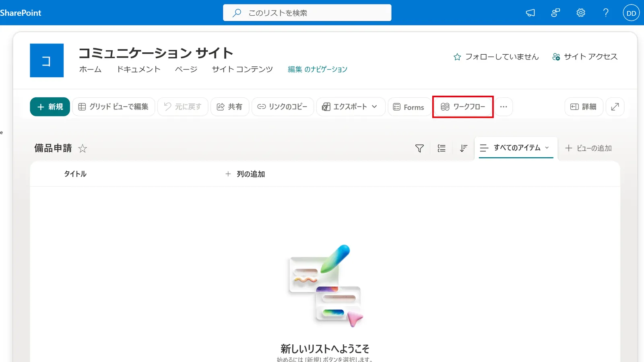Click the 新規 button

pos(50,107)
